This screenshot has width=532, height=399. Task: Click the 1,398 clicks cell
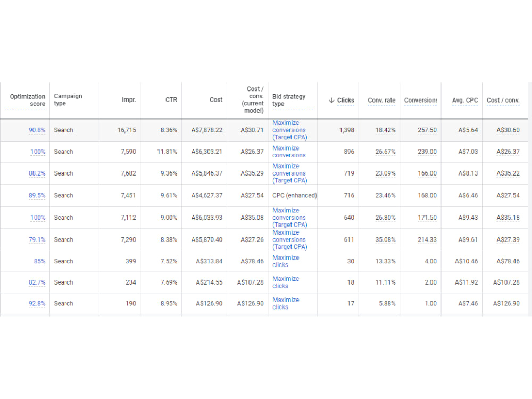pos(347,130)
